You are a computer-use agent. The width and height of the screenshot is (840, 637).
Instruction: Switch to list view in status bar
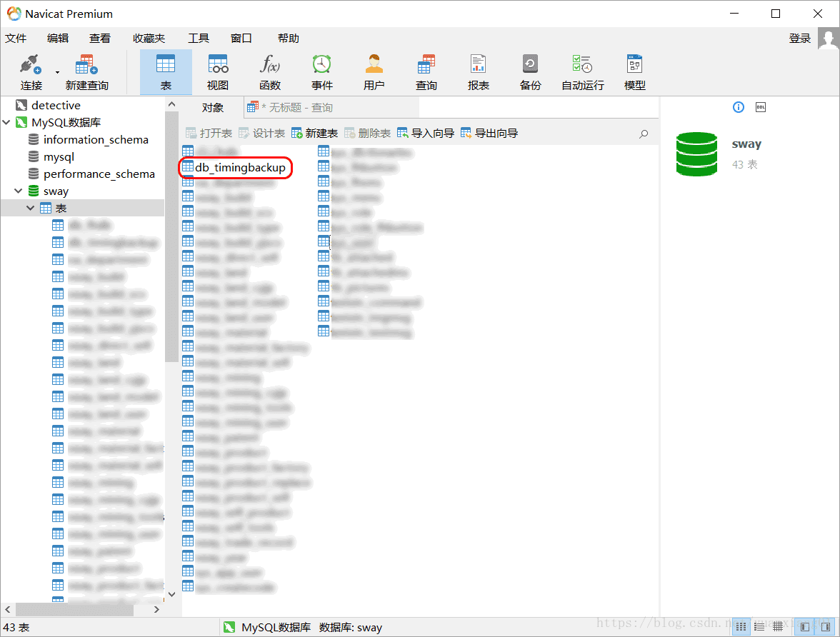[x=741, y=627]
